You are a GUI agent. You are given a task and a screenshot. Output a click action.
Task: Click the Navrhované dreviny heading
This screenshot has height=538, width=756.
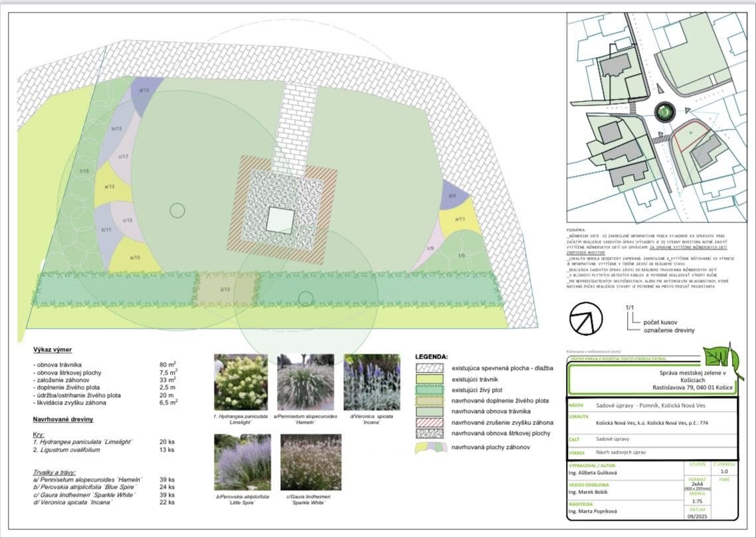click(63, 420)
